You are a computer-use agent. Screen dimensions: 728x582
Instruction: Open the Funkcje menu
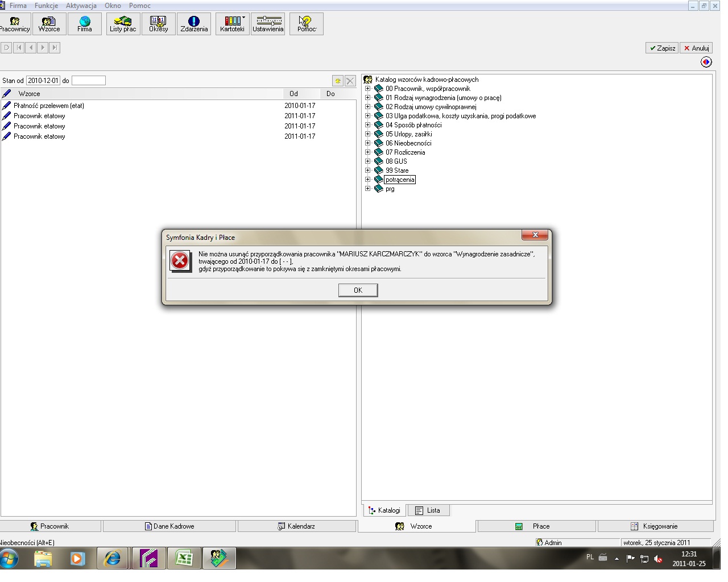click(46, 6)
